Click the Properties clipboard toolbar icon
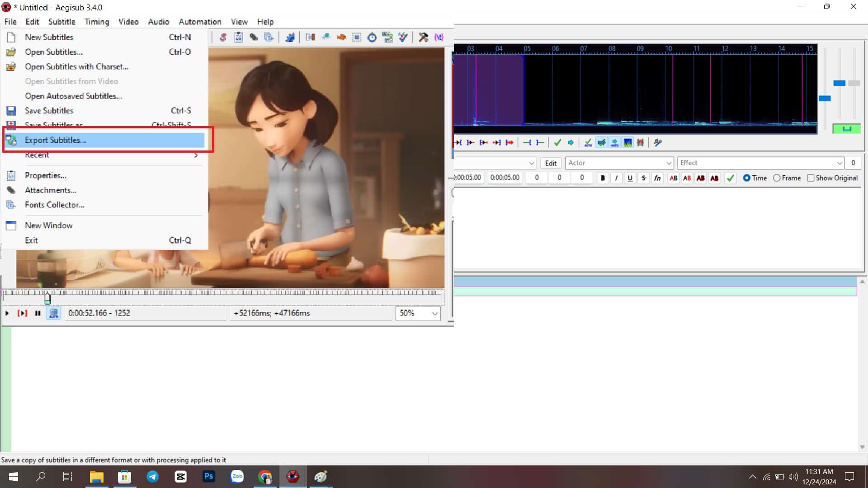This screenshot has height=488, width=868. tap(238, 38)
